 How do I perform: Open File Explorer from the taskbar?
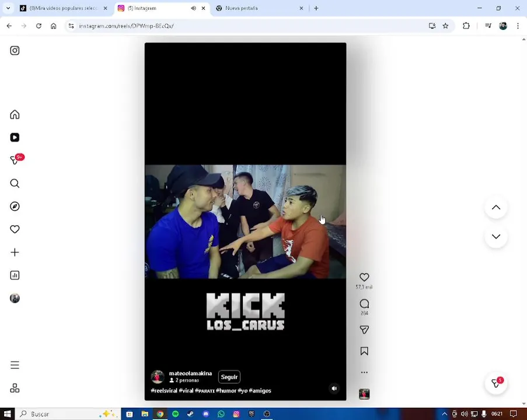(x=145, y=414)
